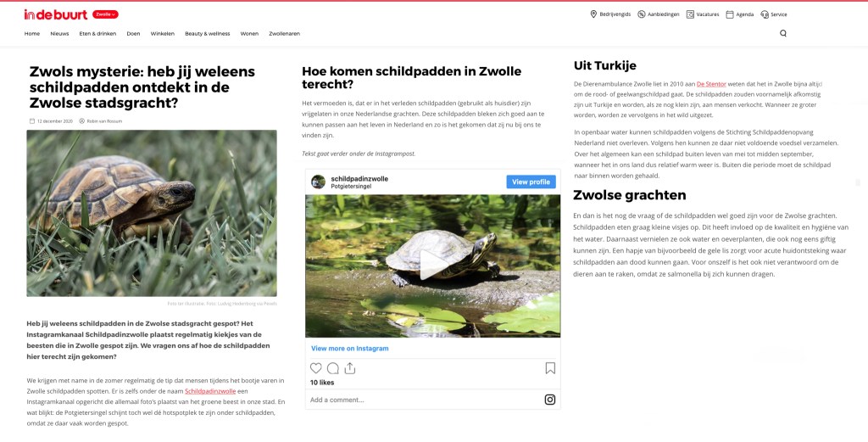Go to Eten & drinken section

(x=98, y=34)
